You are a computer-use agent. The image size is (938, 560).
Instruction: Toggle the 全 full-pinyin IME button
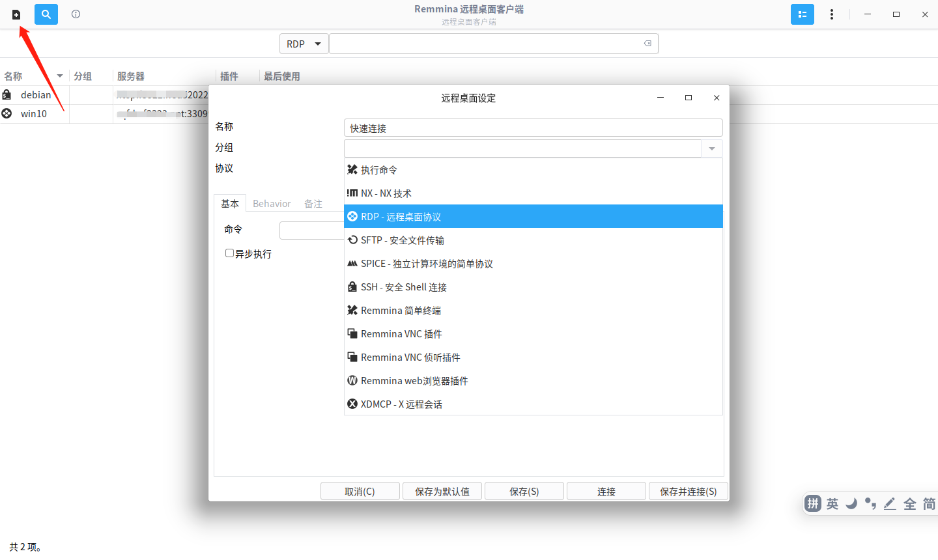pos(910,503)
